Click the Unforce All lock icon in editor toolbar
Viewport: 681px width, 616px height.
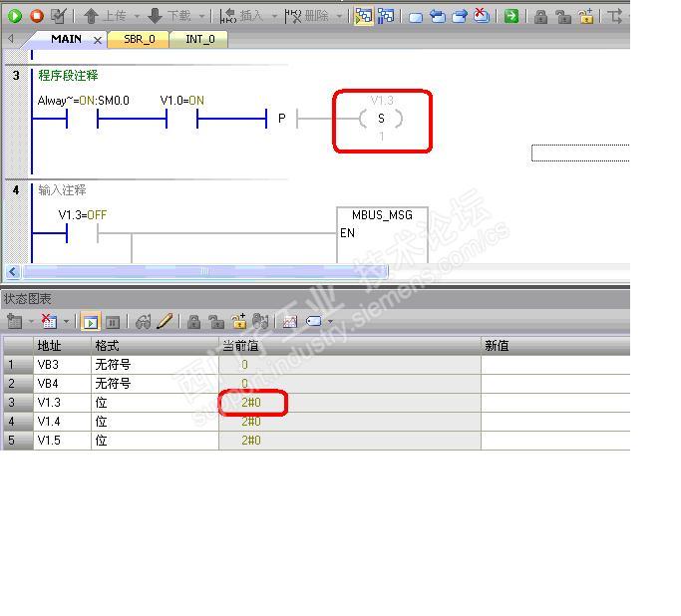pyautogui.click(x=586, y=16)
